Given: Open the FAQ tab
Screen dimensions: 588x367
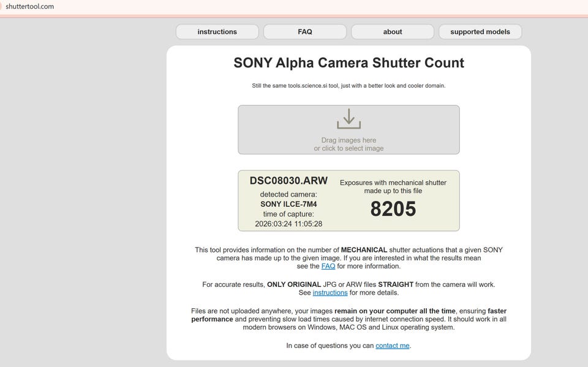Looking at the screenshot, I should pyautogui.click(x=305, y=32).
